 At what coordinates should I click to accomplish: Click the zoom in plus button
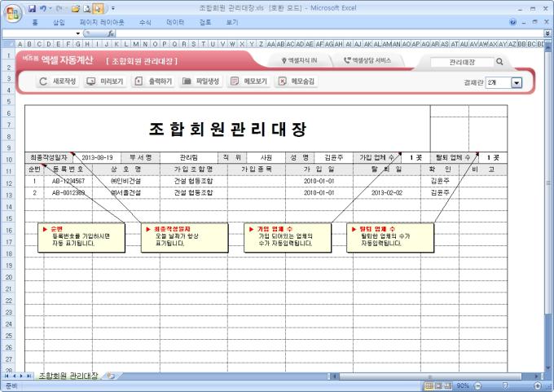pos(538,385)
